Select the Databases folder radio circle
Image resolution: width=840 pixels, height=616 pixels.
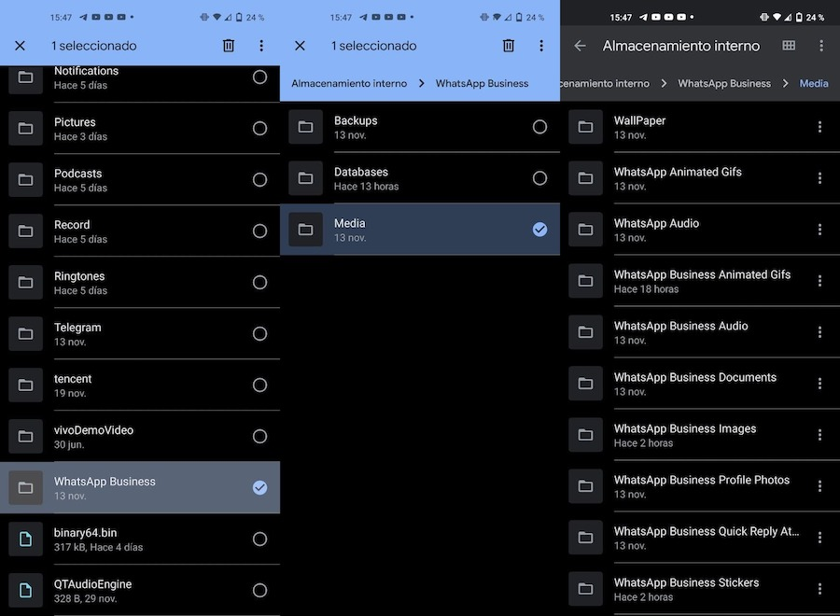click(x=539, y=177)
